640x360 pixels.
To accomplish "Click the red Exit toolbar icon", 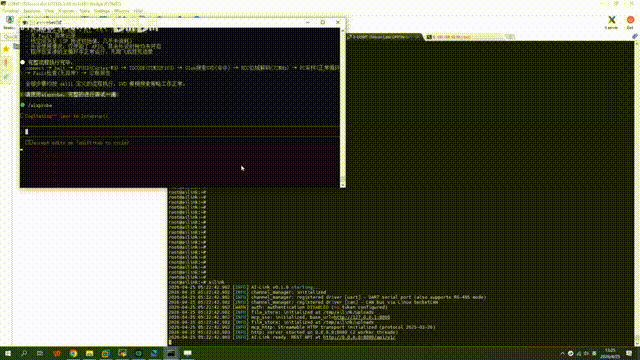I will click(630, 22).
